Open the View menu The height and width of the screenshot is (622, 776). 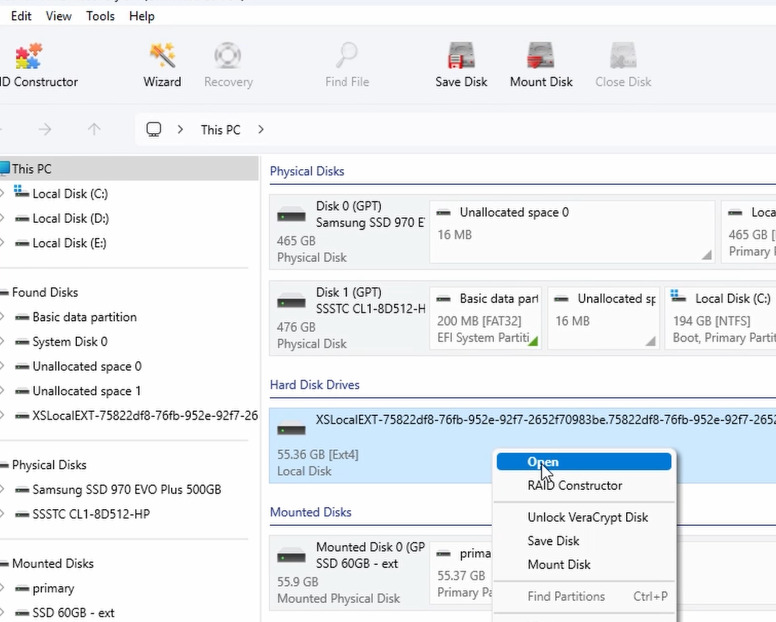(x=58, y=16)
